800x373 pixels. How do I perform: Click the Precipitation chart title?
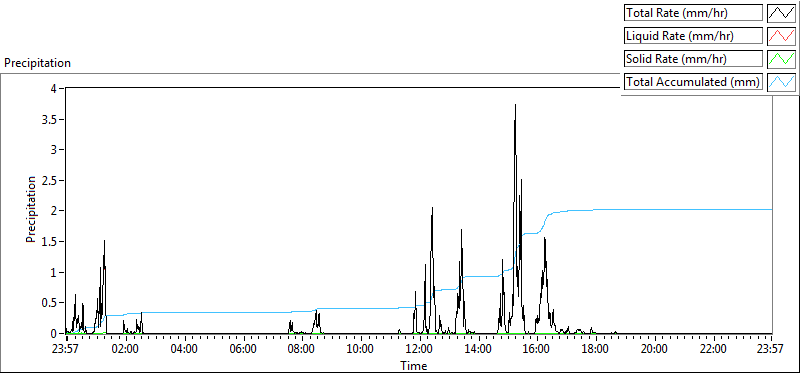click(x=37, y=63)
